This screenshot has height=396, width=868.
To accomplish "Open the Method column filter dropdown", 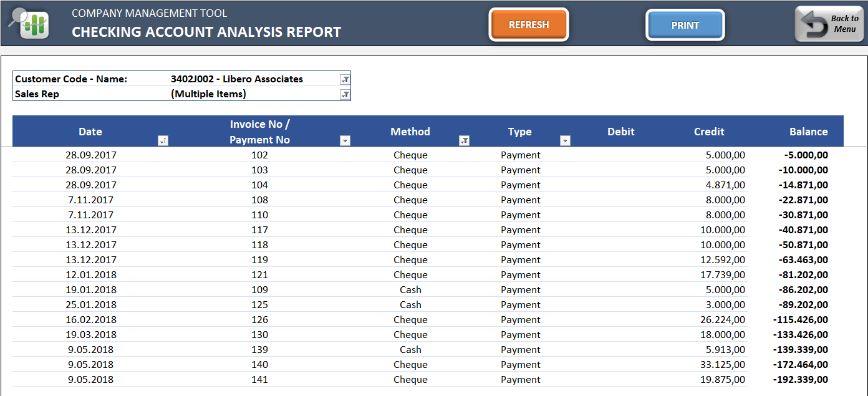I will pyautogui.click(x=464, y=141).
